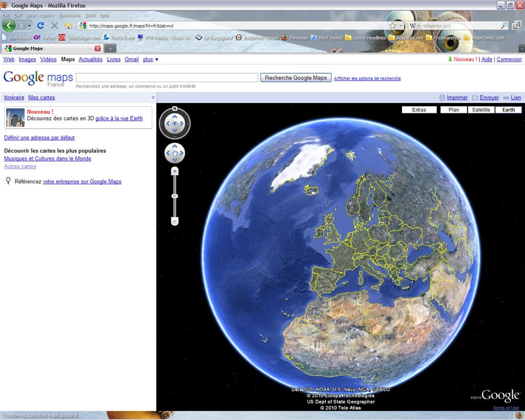
Task: Click the hand icon in the move joystick
Action: (175, 153)
